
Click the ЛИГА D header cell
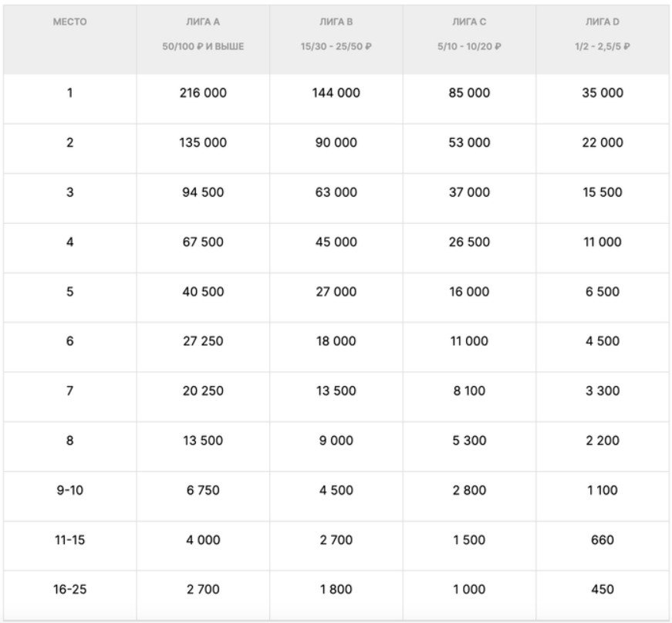[x=603, y=22]
